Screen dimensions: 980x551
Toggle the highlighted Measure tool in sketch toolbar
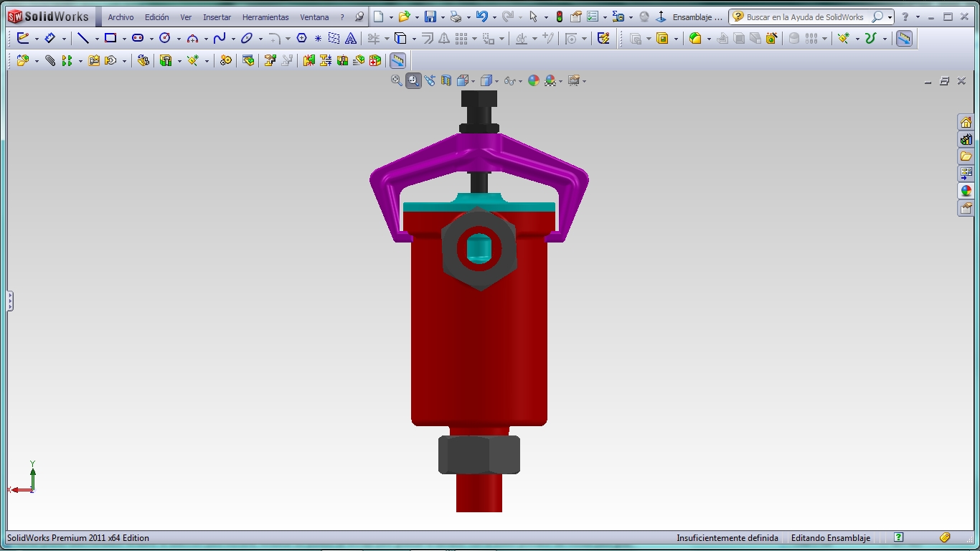coord(904,38)
